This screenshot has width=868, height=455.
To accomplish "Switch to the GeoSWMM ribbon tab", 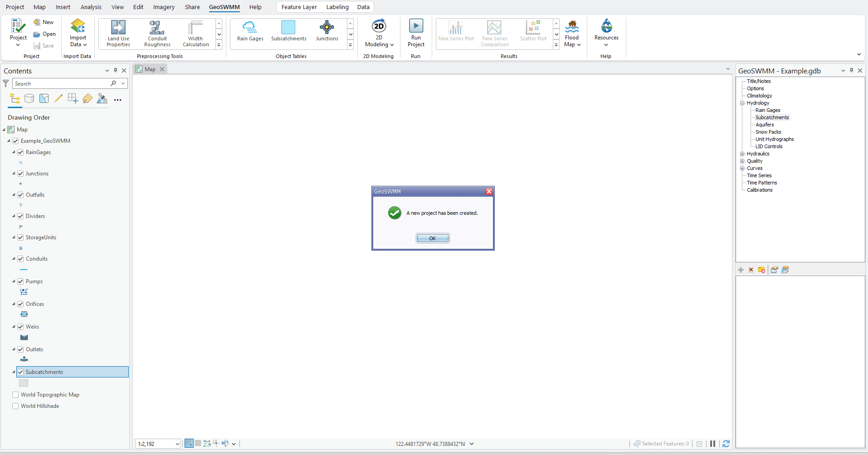I will [x=224, y=7].
